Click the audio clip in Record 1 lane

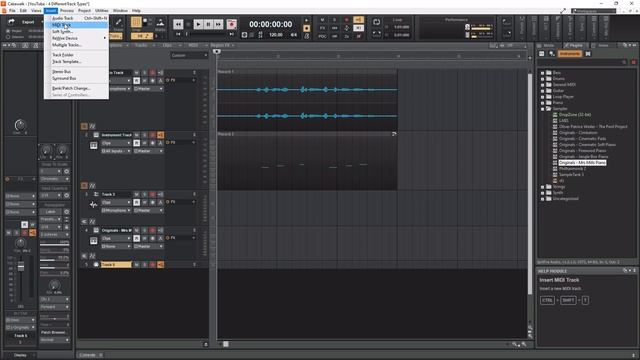coord(307,100)
